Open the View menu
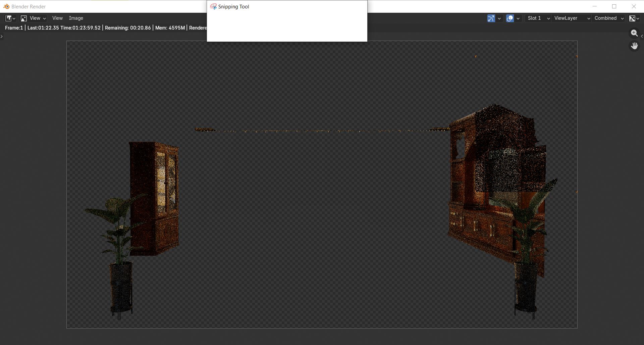644x345 pixels. (x=57, y=18)
